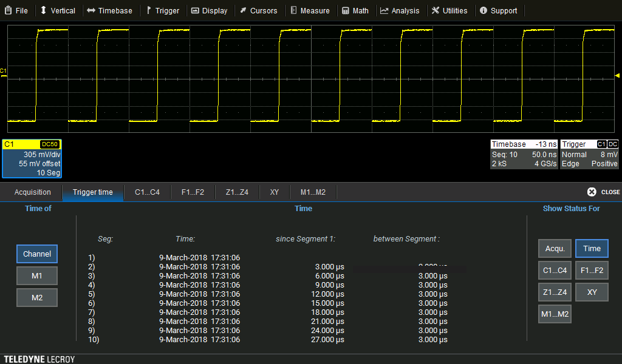The height and width of the screenshot is (364, 622).
Task: Open the Math menu
Action: [x=355, y=10]
